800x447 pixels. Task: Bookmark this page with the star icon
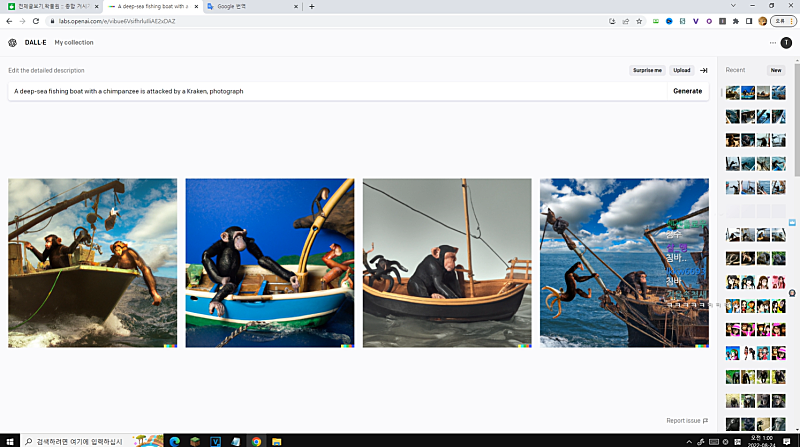click(639, 21)
